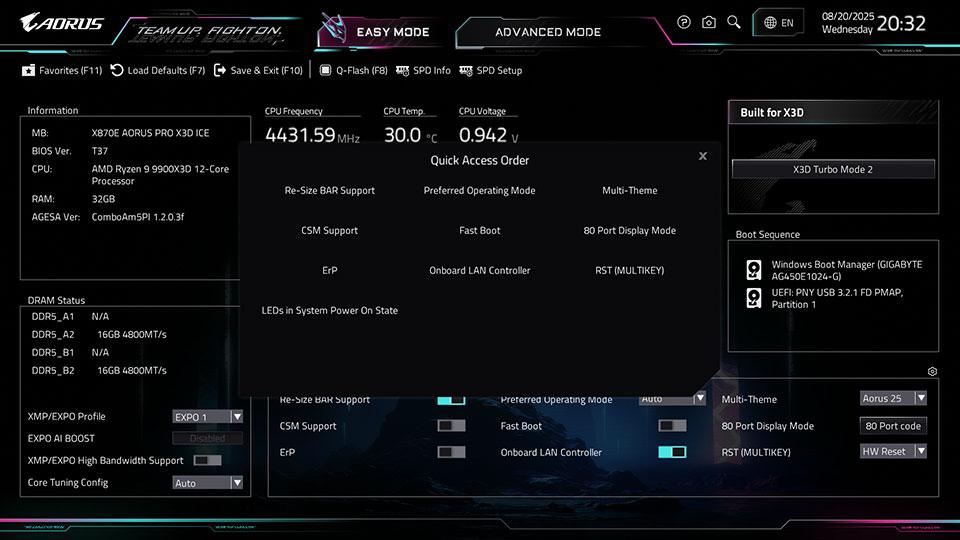Click the X3D Turbo Mode 2 button

pos(833,170)
